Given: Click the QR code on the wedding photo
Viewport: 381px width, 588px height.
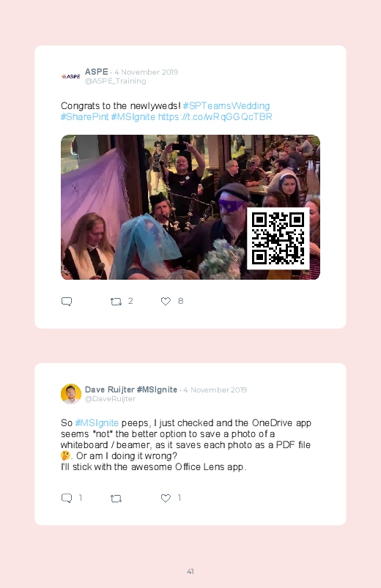Looking at the screenshot, I should point(278,239).
